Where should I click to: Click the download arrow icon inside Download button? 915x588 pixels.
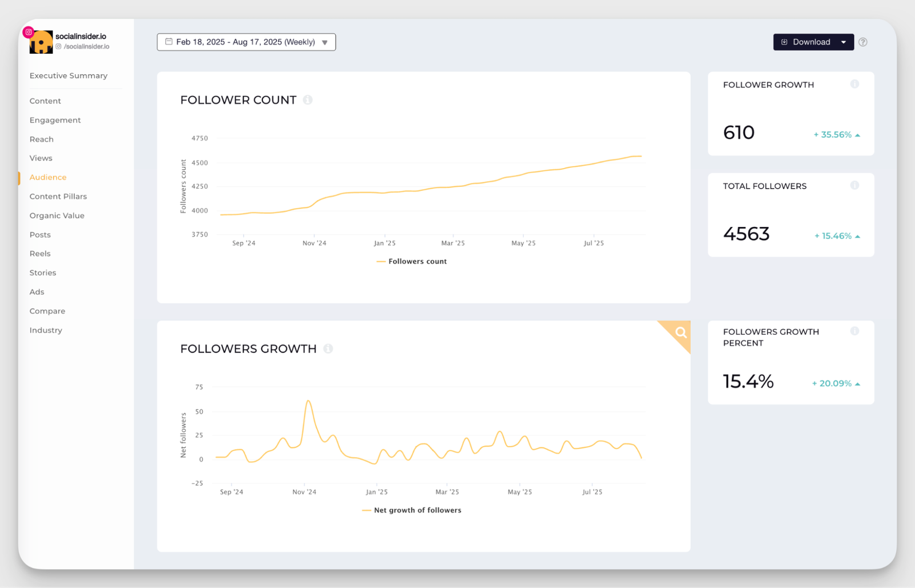[x=783, y=42]
